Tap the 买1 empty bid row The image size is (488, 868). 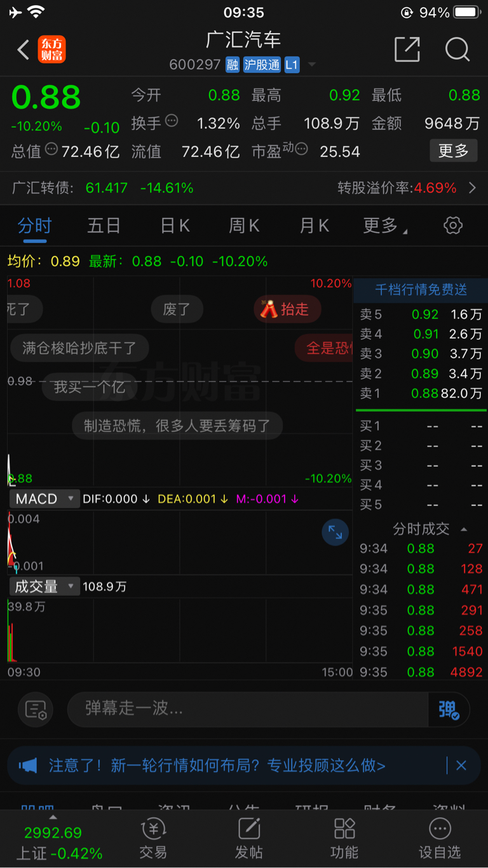(421, 426)
